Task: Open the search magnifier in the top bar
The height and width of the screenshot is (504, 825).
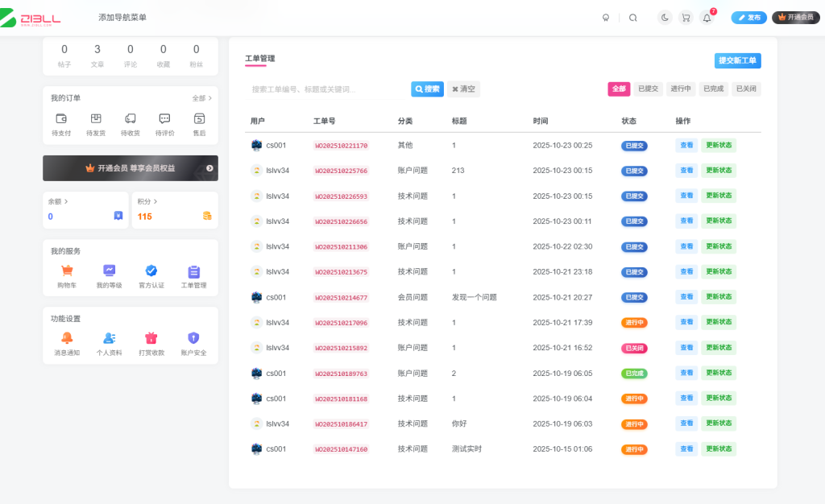Action: (633, 17)
